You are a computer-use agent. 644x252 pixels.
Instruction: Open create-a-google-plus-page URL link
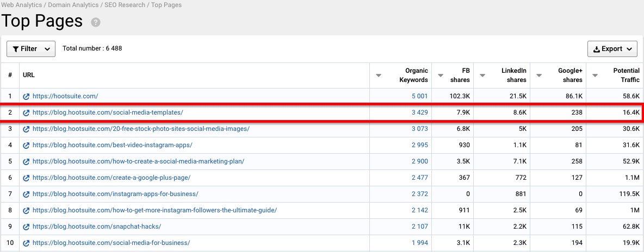(112, 178)
